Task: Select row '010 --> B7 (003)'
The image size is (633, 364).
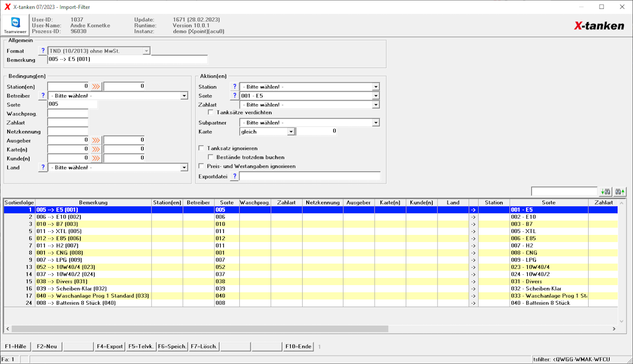Action: pos(311,224)
